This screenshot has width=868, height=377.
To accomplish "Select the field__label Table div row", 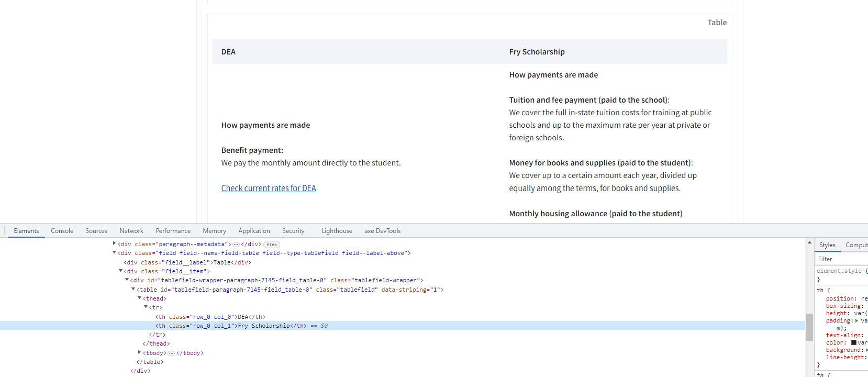I will (187, 262).
